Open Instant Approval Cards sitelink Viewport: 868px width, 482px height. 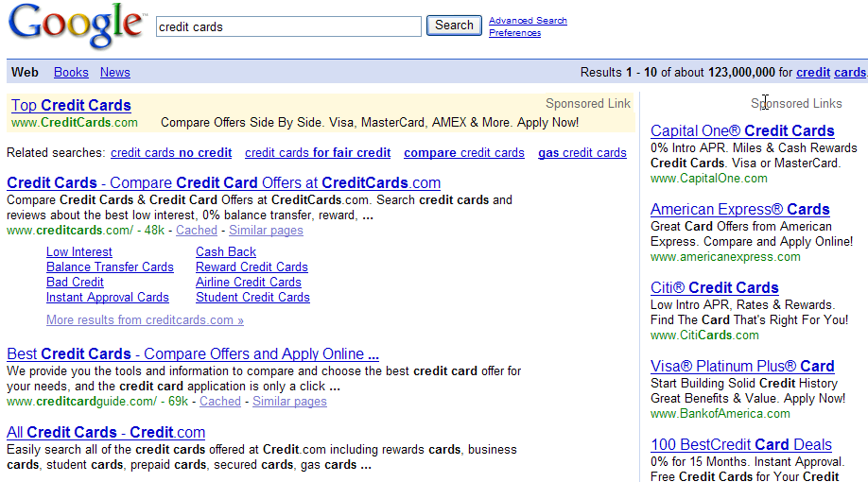coord(108,297)
